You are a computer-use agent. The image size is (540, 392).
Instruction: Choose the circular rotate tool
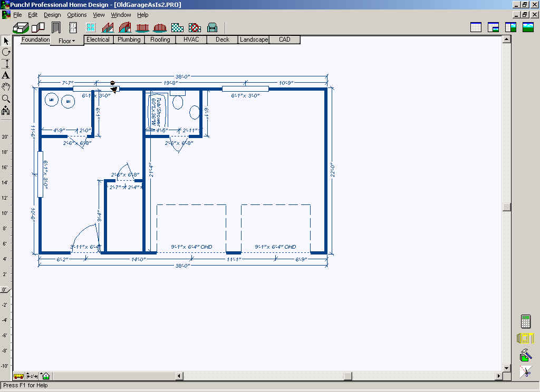[6, 52]
